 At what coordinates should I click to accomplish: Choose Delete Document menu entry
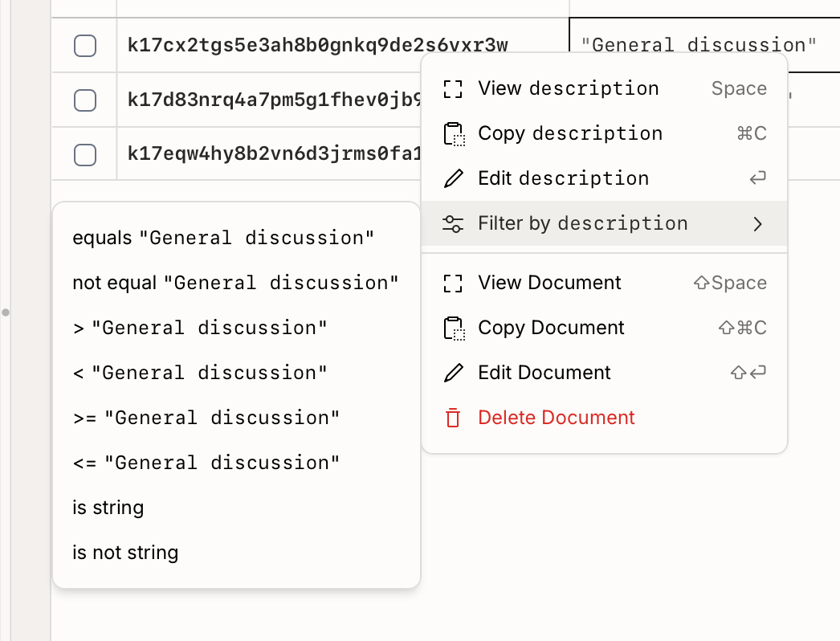click(x=604, y=418)
